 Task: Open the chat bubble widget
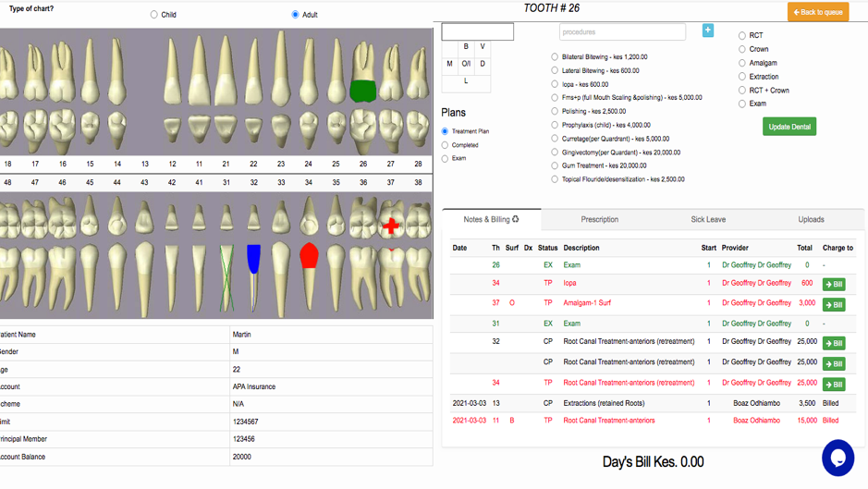tap(837, 458)
